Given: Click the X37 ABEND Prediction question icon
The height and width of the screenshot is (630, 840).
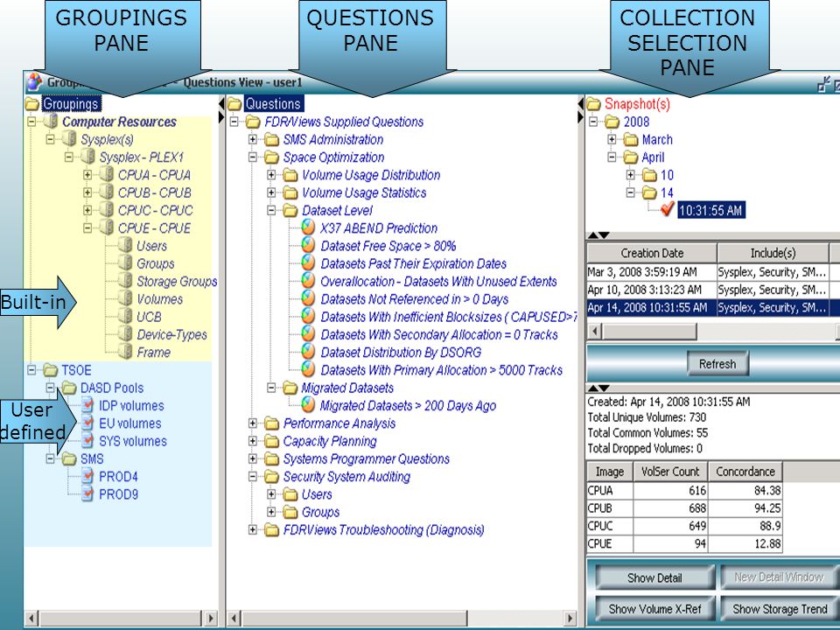Looking at the screenshot, I should pos(308,227).
